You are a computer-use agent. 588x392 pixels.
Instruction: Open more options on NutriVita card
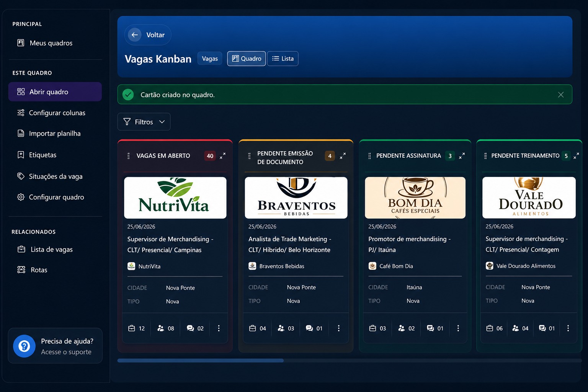tap(219, 328)
